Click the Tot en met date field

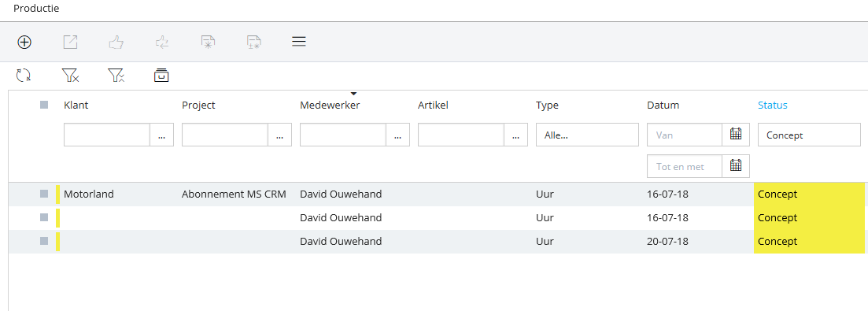click(685, 166)
